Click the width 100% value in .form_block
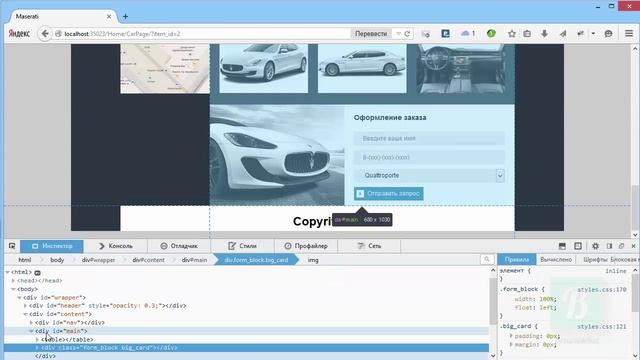 pos(547,299)
